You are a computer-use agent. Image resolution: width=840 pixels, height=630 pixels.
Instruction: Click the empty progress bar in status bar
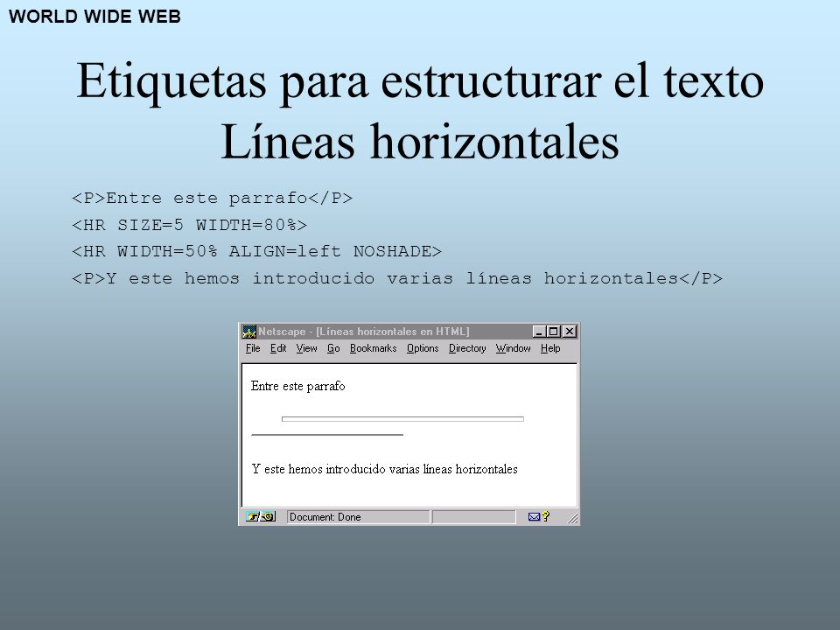click(x=474, y=517)
